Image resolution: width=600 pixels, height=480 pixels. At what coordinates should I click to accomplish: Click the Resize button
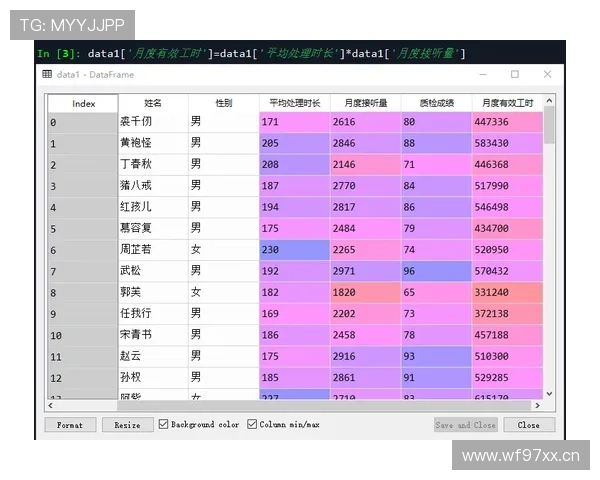click(127, 425)
